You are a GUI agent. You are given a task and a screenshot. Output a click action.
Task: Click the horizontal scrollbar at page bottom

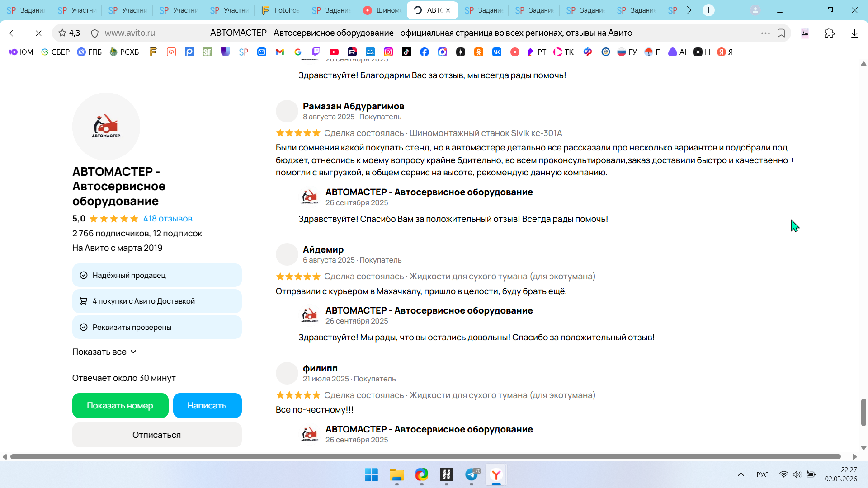(425, 456)
